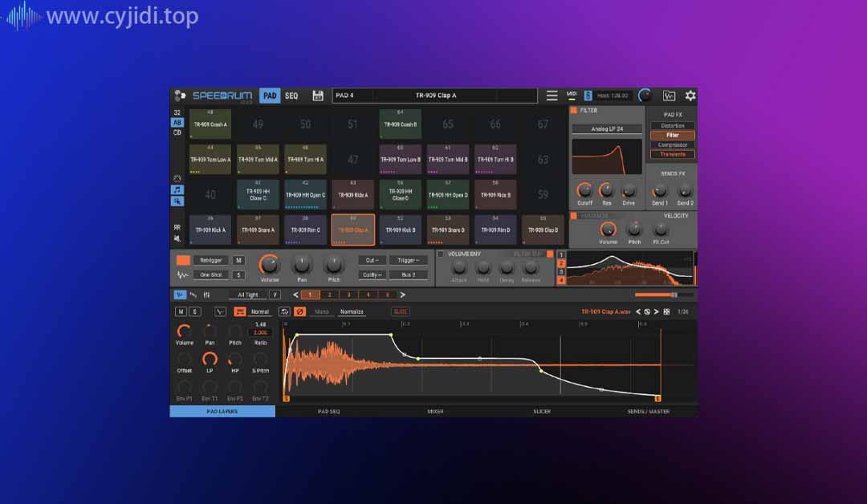Load next sample with right arrow

657,311
